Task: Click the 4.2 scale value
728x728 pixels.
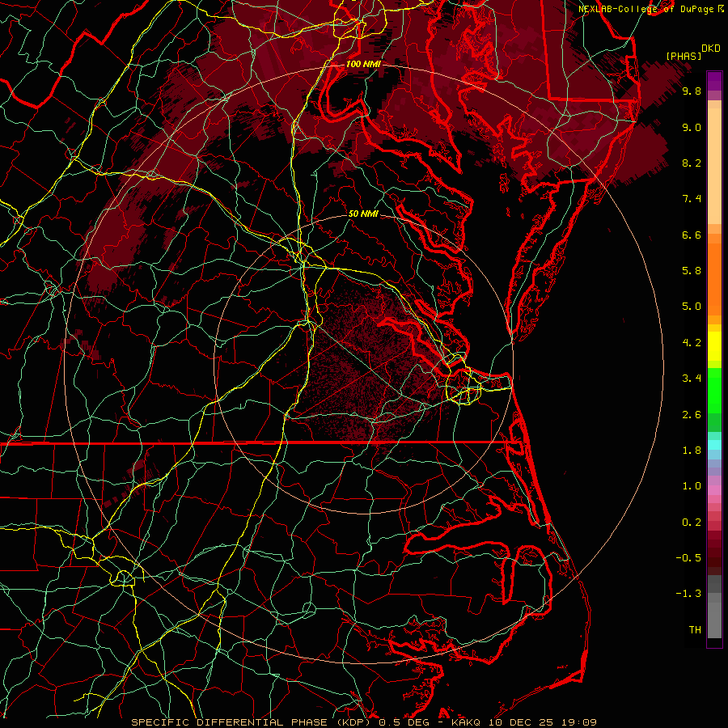Action: click(x=692, y=343)
